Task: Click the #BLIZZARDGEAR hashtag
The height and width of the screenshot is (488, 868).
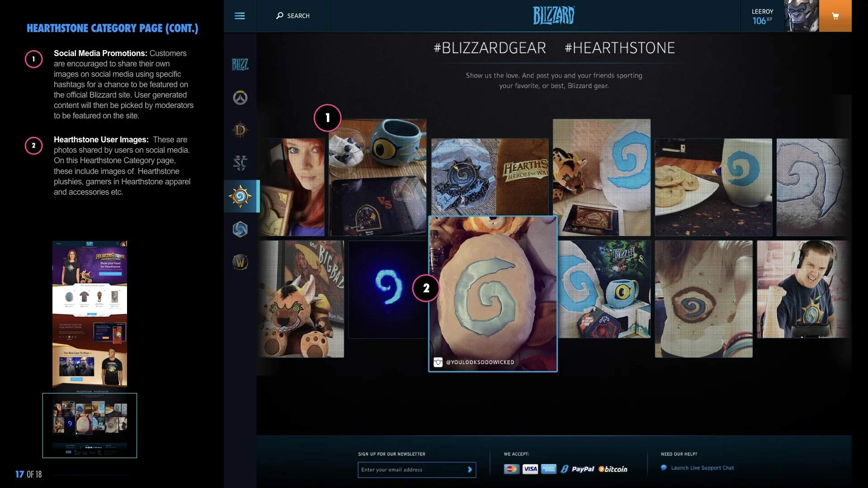Action: coord(490,48)
